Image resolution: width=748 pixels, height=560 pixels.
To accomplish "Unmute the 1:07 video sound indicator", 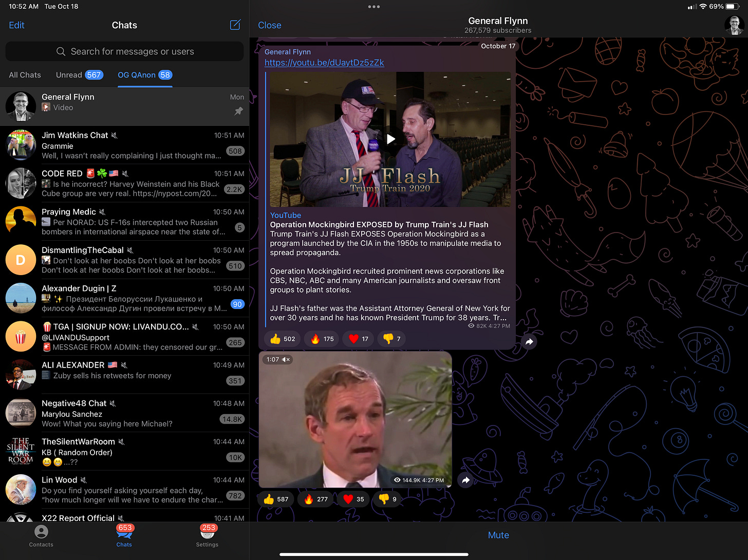I will click(286, 359).
